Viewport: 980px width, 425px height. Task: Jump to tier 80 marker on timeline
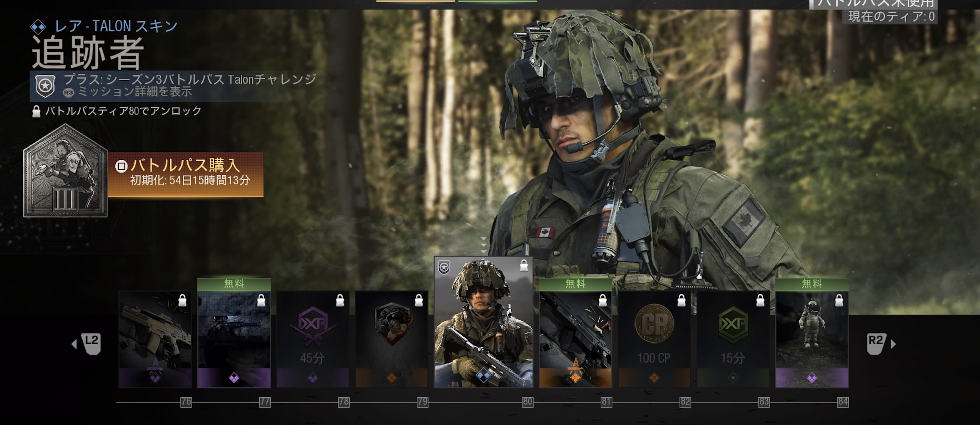pos(528,402)
